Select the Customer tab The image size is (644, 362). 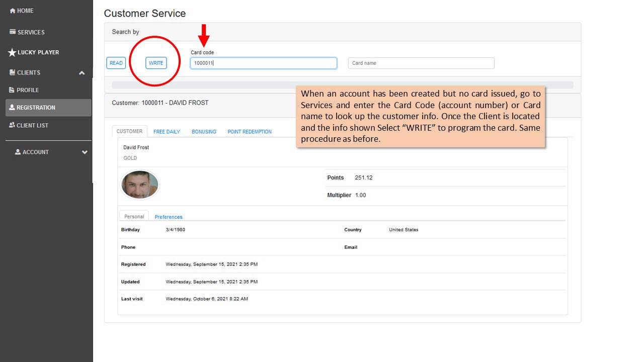pyautogui.click(x=129, y=131)
